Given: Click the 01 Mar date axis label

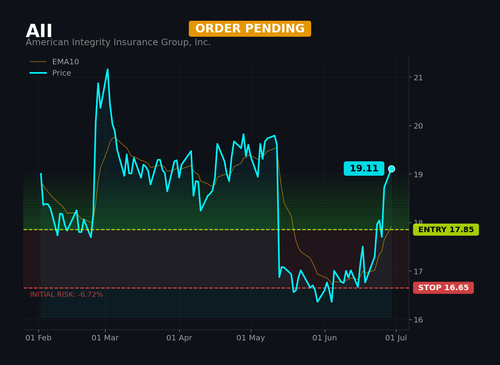Looking at the screenshot, I should pos(105,338).
